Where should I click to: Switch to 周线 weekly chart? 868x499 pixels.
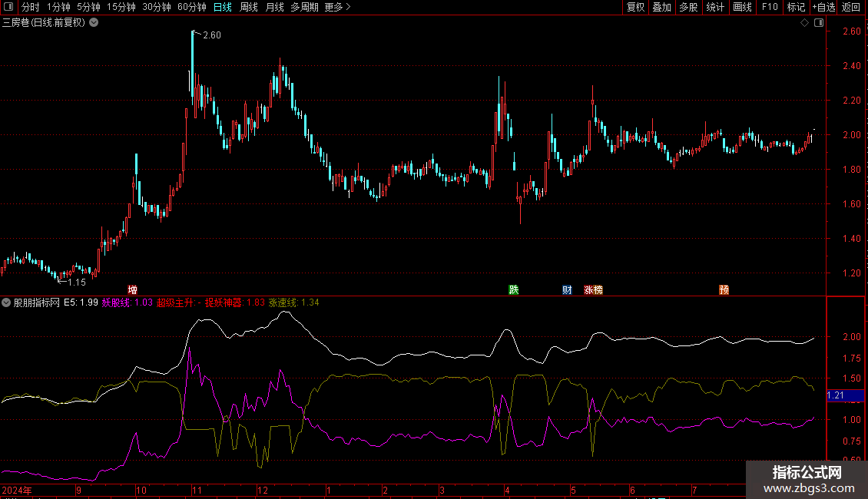tap(249, 7)
